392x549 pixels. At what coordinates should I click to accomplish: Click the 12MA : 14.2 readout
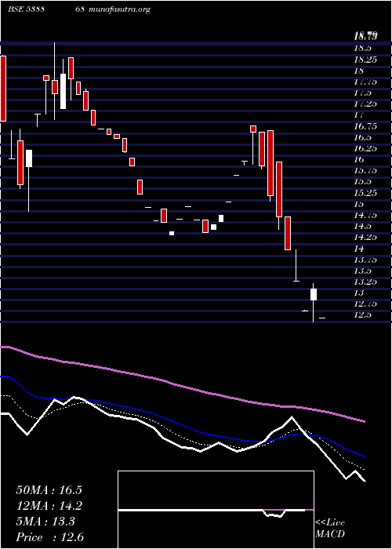coord(49,506)
